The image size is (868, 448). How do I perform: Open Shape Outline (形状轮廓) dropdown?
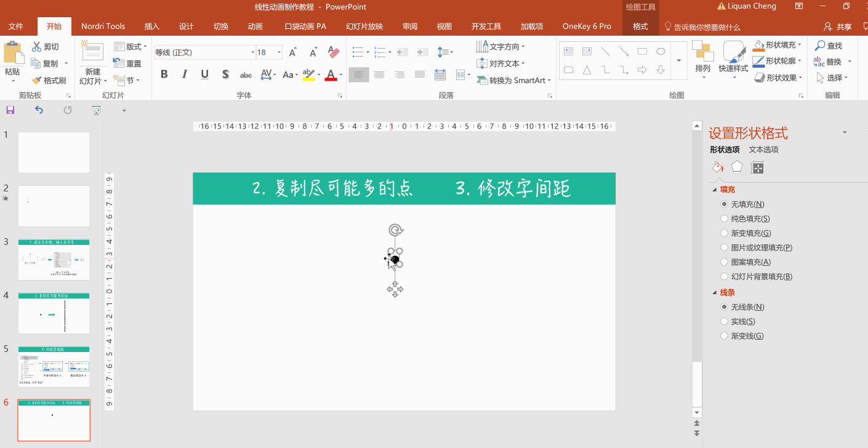coord(778,61)
